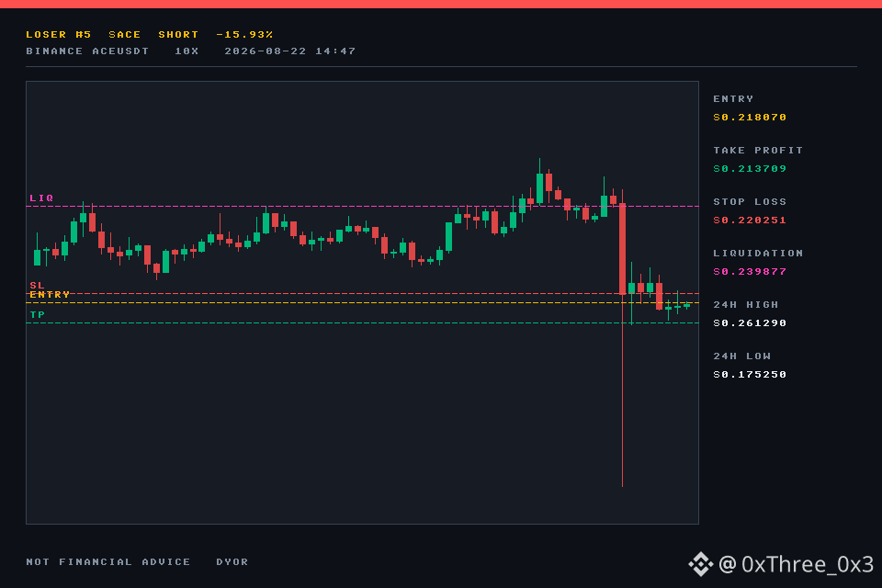The width and height of the screenshot is (882, 588).
Task: Click the ENTRY line label on chart
Action: (x=50, y=294)
